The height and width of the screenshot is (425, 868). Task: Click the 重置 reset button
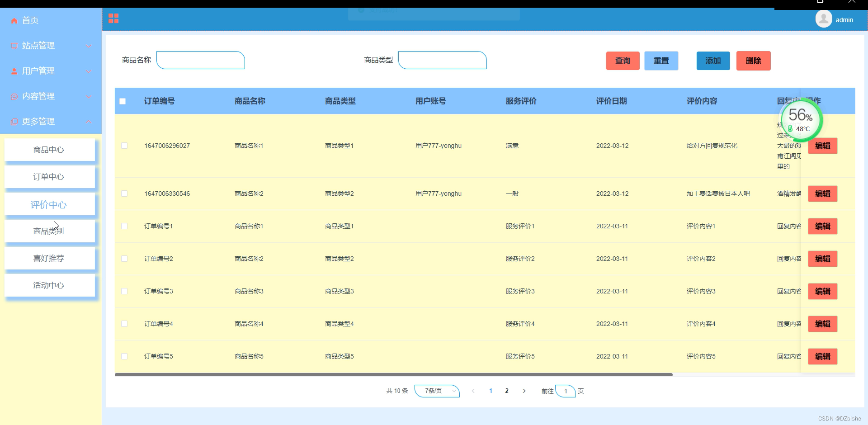coord(661,61)
